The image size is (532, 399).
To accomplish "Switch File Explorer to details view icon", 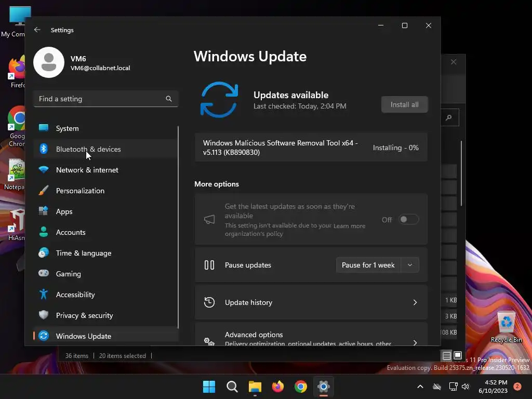I will point(446,355).
